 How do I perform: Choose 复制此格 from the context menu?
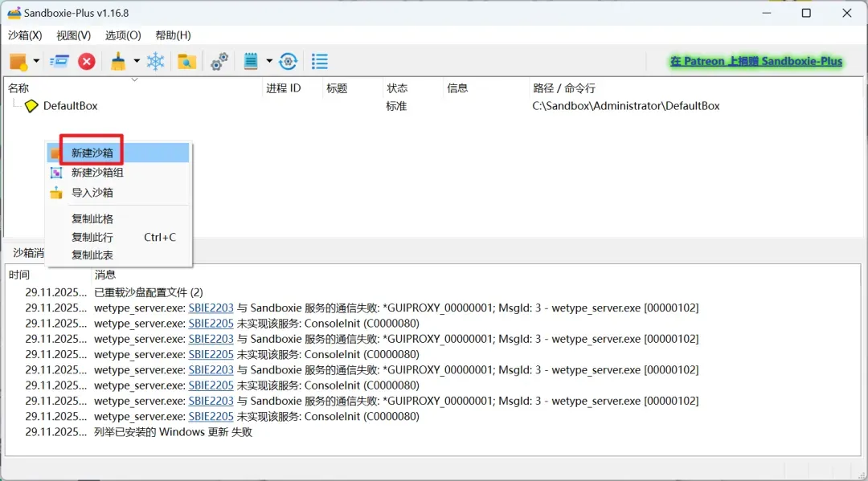pos(118,219)
